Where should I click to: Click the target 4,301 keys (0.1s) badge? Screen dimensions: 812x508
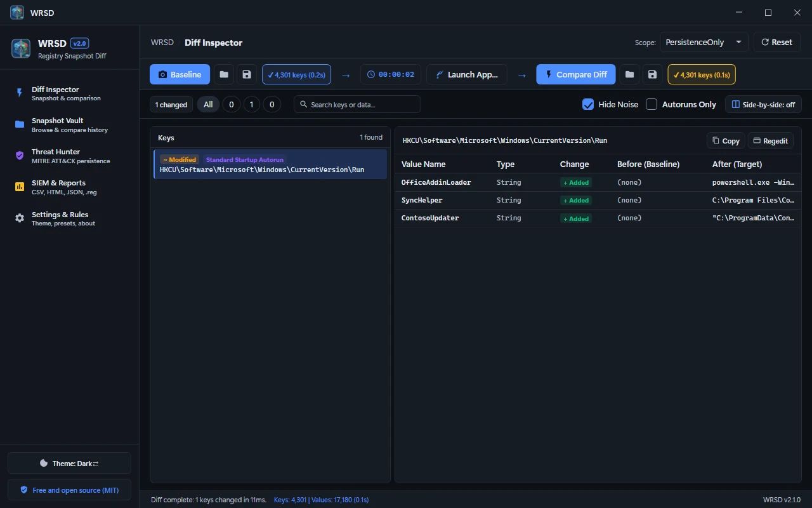[702, 74]
